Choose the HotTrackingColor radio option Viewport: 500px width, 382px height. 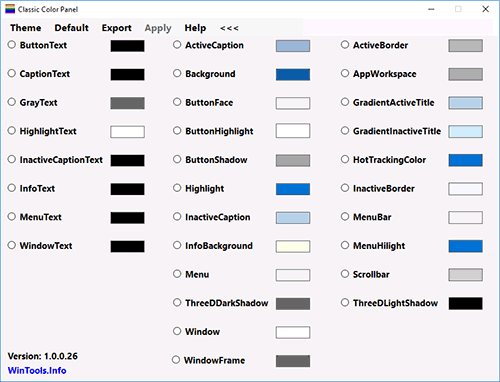click(x=345, y=159)
